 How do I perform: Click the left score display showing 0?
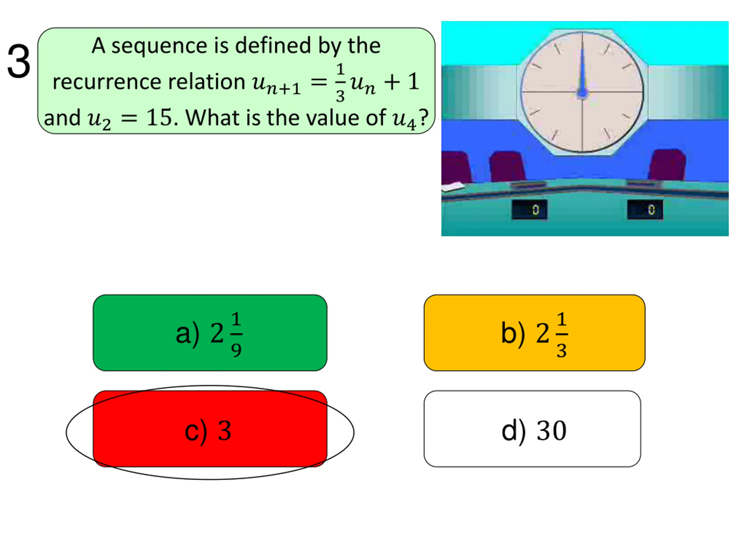click(530, 210)
